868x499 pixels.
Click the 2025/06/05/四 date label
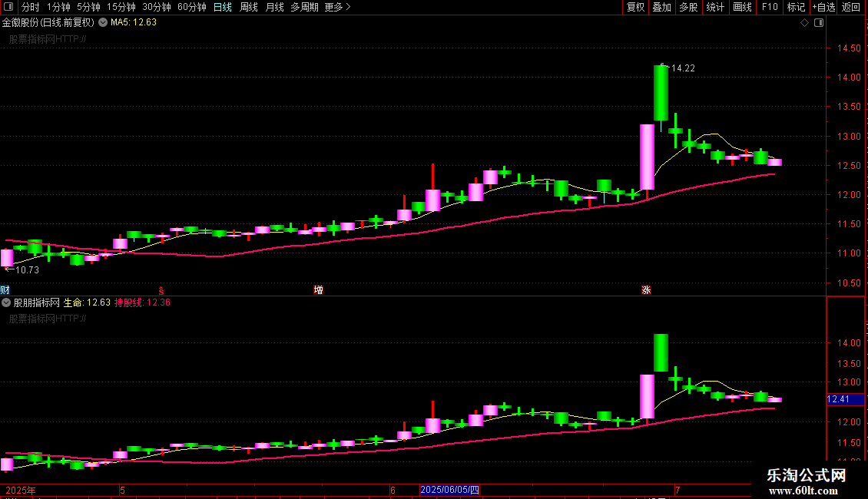pyautogui.click(x=449, y=490)
